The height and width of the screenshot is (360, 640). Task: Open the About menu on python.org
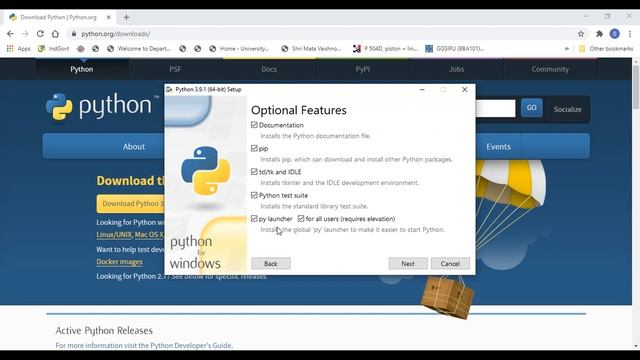(x=134, y=147)
